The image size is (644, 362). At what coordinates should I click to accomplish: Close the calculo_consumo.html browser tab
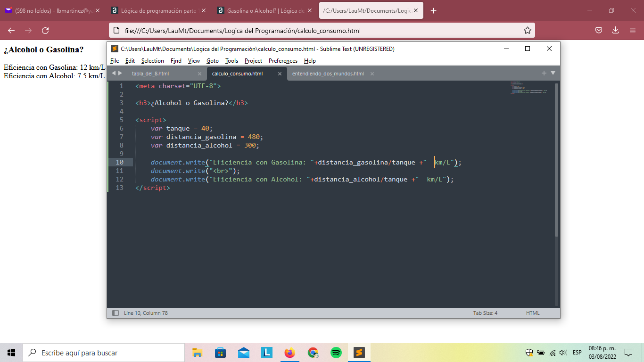coord(416,10)
